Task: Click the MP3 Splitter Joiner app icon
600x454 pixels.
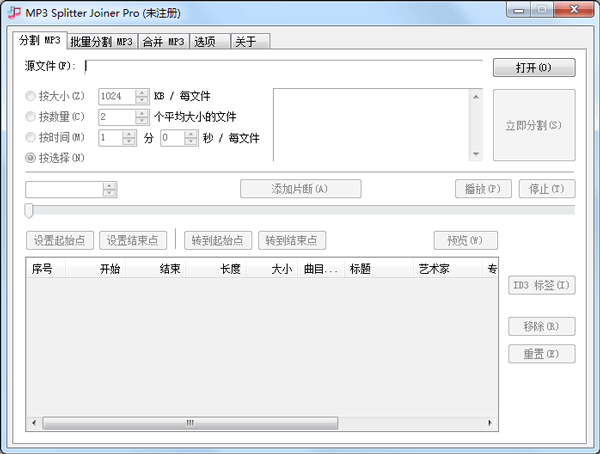Action: tap(14, 11)
